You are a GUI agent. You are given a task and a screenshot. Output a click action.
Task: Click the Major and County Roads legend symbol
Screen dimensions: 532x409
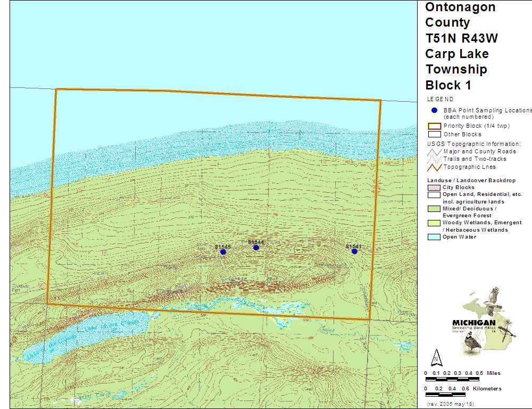434,152
